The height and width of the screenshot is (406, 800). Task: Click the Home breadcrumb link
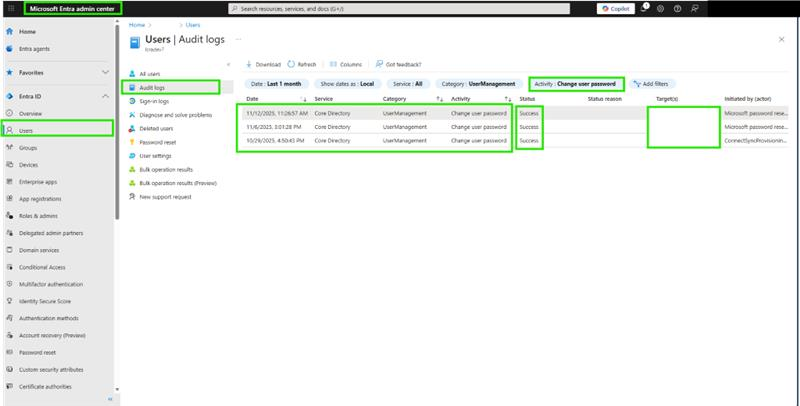(x=137, y=25)
